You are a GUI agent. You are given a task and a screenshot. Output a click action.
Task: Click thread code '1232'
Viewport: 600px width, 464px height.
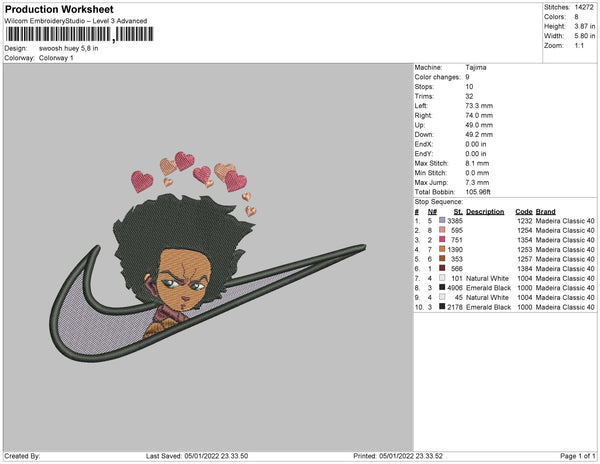[525, 221]
